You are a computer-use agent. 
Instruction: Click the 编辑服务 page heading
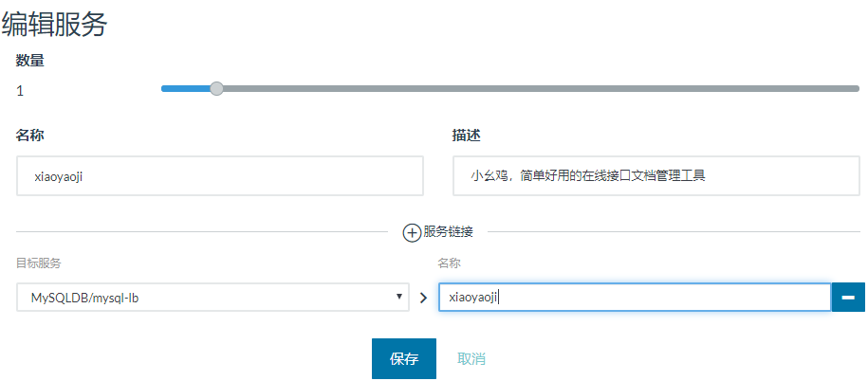[x=54, y=24]
